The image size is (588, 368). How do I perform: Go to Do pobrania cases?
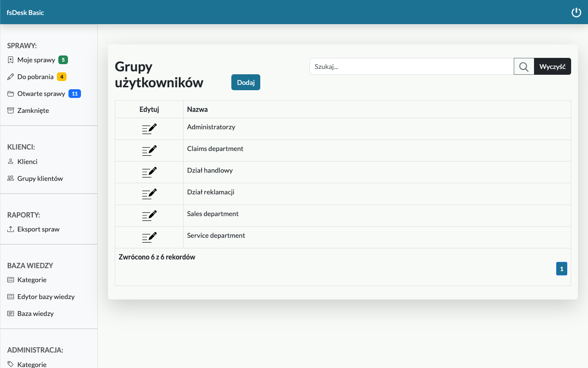click(x=35, y=77)
